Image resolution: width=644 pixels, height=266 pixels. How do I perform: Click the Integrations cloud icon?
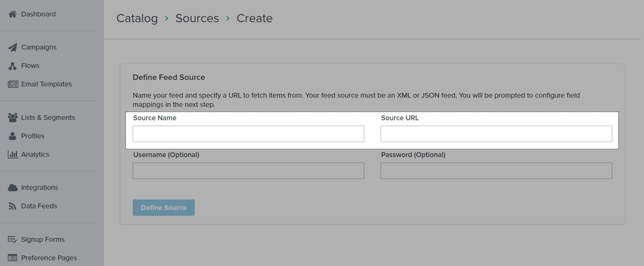pyautogui.click(x=13, y=188)
